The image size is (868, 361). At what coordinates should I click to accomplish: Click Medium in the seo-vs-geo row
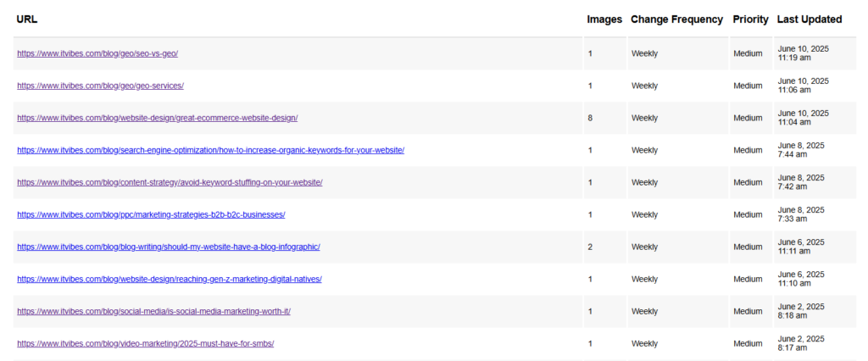748,53
